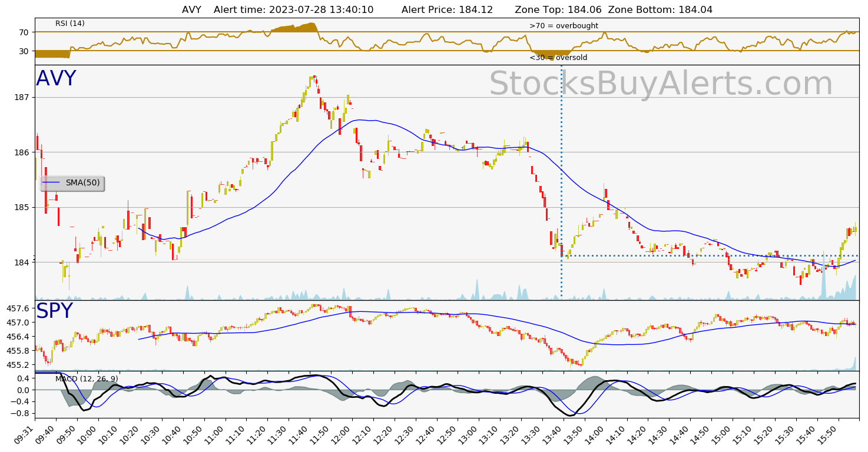This screenshot has width=868, height=452.
Task: Click the SPY 456.4 axis label
Action: click(x=18, y=337)
